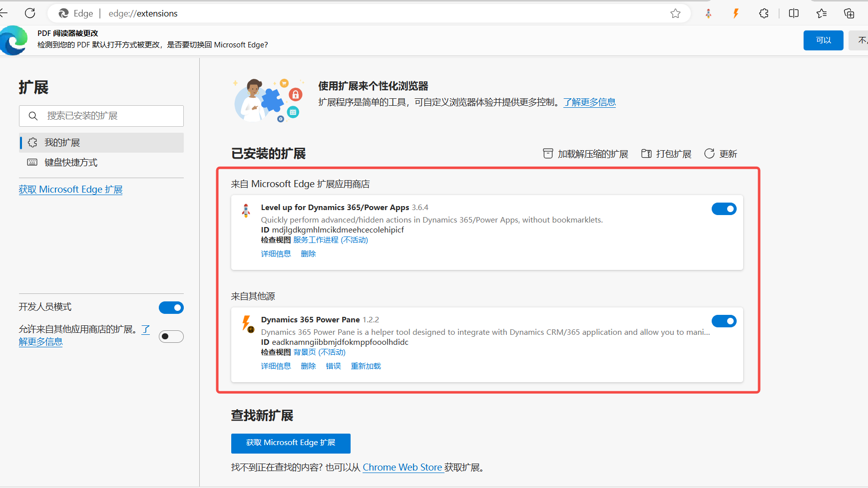Screen dimensions: 868x488
Task: Open the Chrome Web Store link
Action: (403, 468)
